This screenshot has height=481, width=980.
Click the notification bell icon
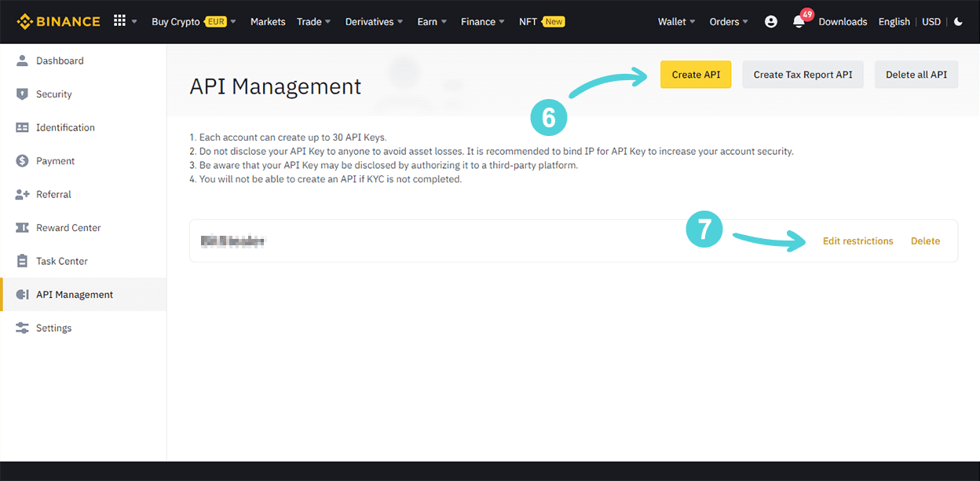799,22
